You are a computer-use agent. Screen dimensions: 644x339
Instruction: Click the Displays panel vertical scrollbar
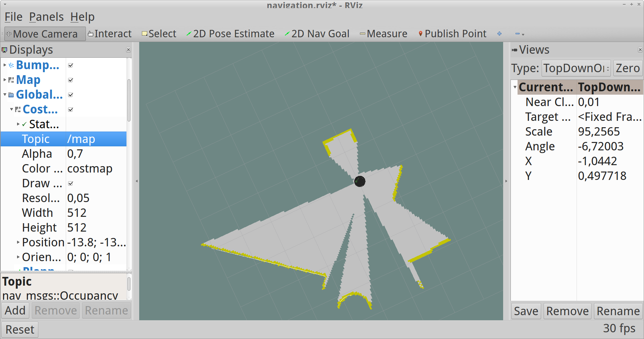[129, 101]
